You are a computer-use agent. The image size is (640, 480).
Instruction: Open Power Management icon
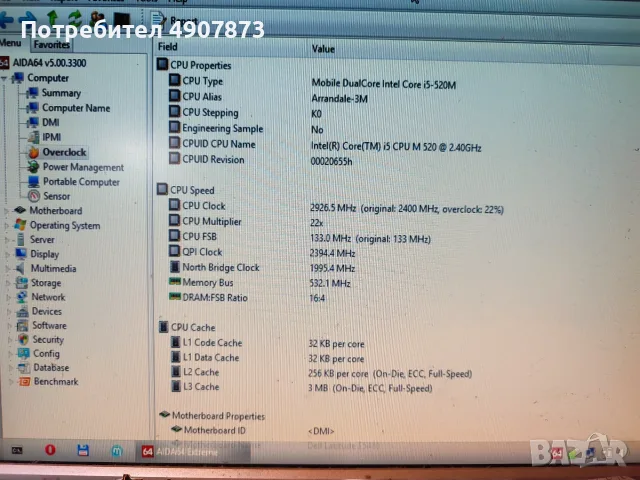pyautogui.click(x=33, y=167)
